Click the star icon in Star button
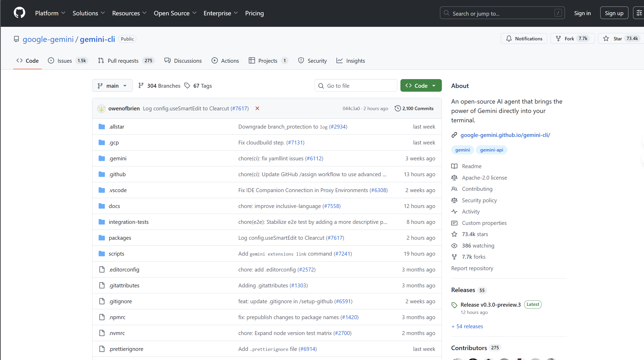The height and width of the screenshot is (360, 644). (606, 39)
